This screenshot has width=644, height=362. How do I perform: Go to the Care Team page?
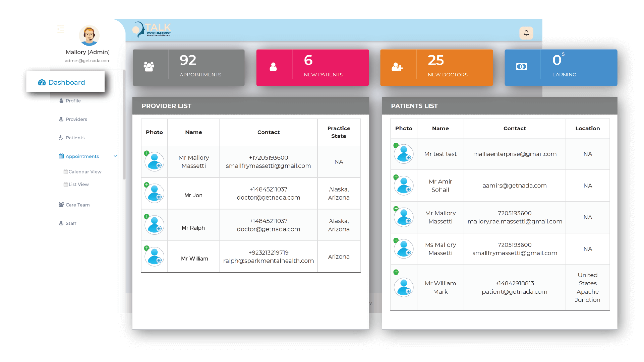pyautogui.click(x=77, y=205)
